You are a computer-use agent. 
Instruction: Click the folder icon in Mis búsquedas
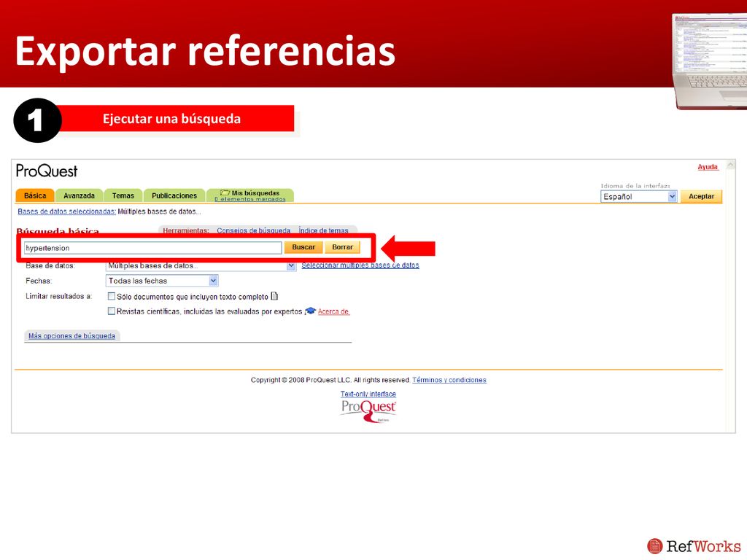[x=225, y=192]
